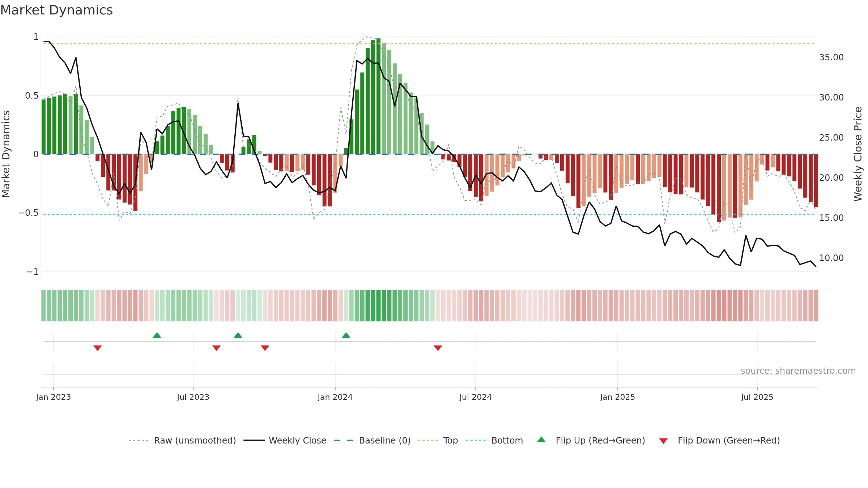
Task: Click the 35.00 price axis label
Action: point(831,57)
